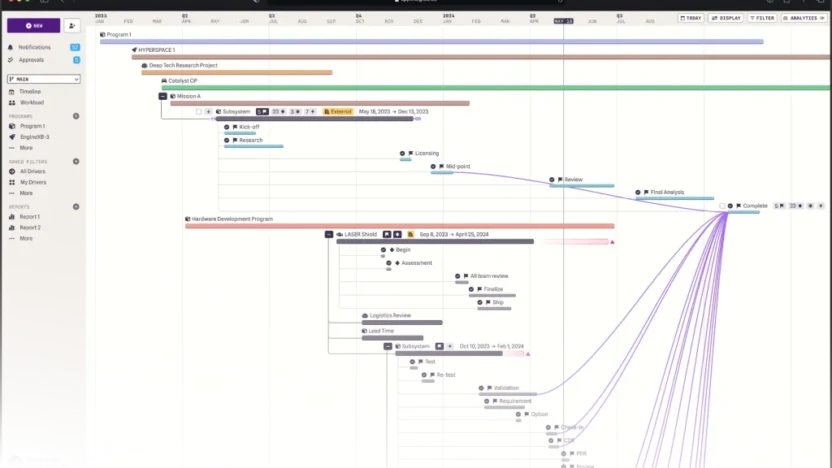Click the plus icon beside Reports header
The image size is (832, 468).
76,206
